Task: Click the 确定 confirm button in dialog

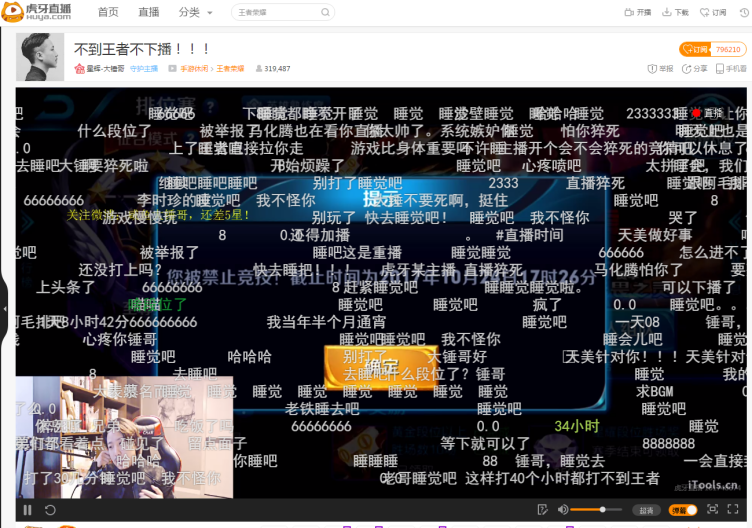Action: 381,366
